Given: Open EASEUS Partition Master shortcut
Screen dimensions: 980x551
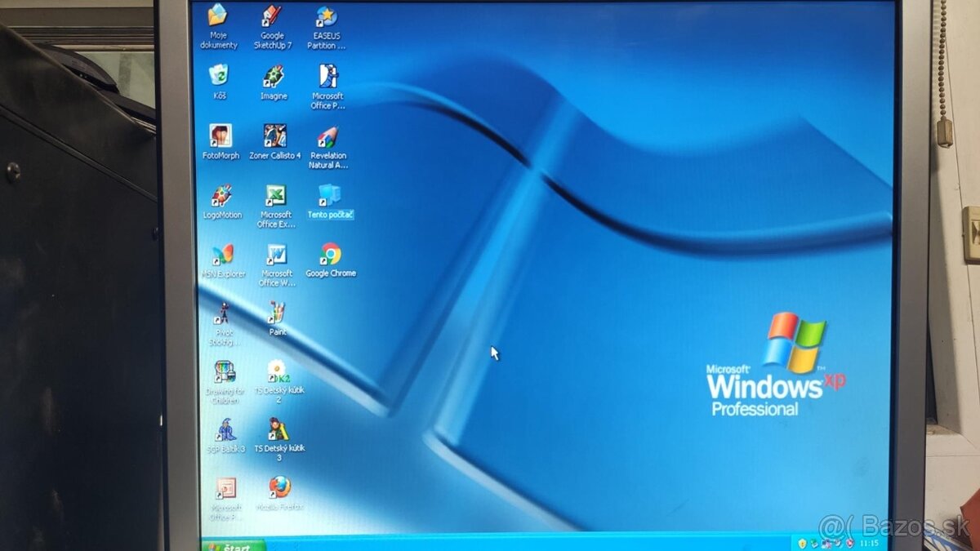Looking at the screenshot, I should point(326,17).
